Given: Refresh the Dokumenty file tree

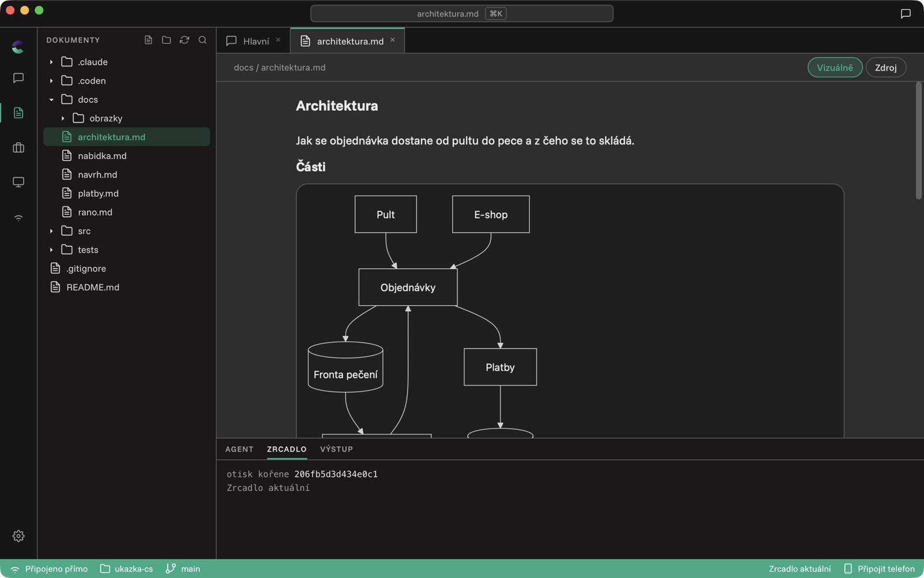Looking at the screenshot, I should [x=184, y=40].
